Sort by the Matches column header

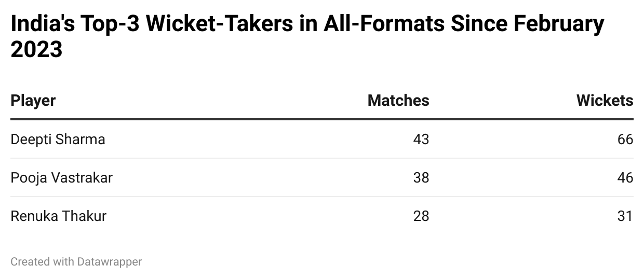coord(398,101)
